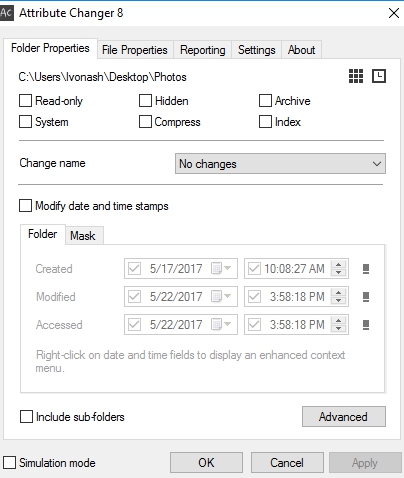Toggle the System attribute checkbox
The width and height of the screenshot is (404, 478).
point(25,122)
